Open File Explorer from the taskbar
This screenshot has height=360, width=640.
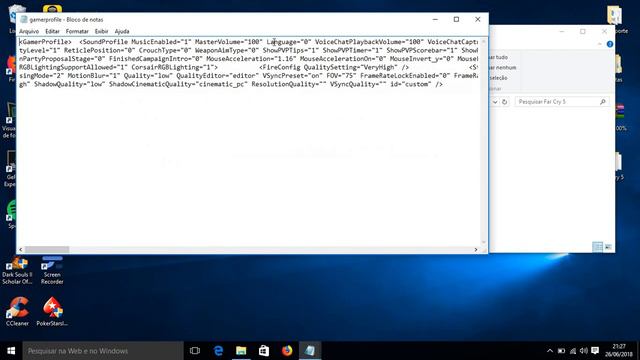(241, 351)
